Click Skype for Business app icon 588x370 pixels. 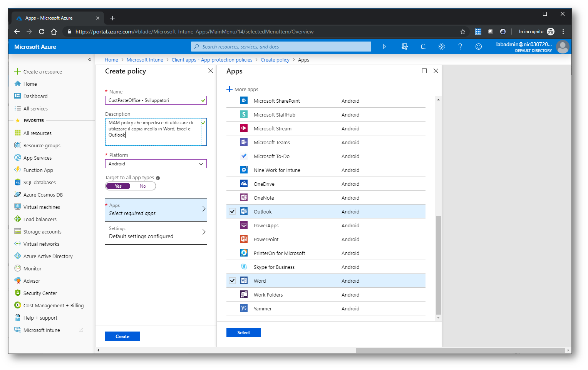click(244, 267)
